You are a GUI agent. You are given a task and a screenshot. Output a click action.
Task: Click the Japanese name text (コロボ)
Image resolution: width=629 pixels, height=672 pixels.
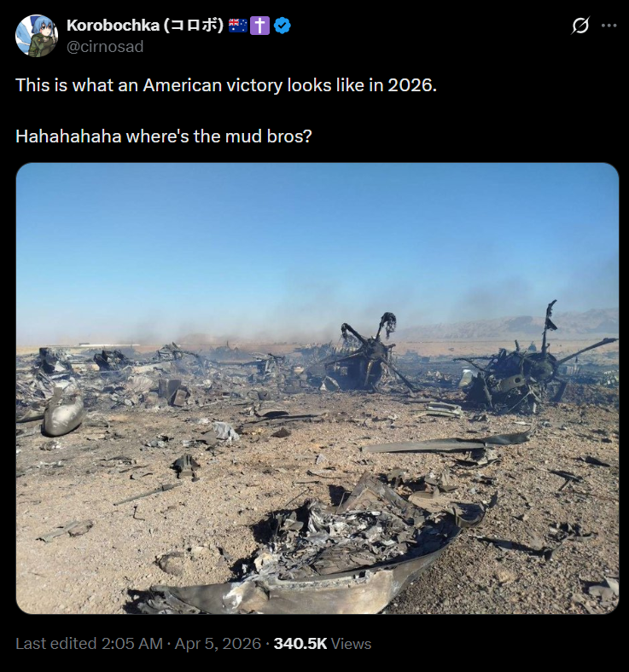point(194,26)
